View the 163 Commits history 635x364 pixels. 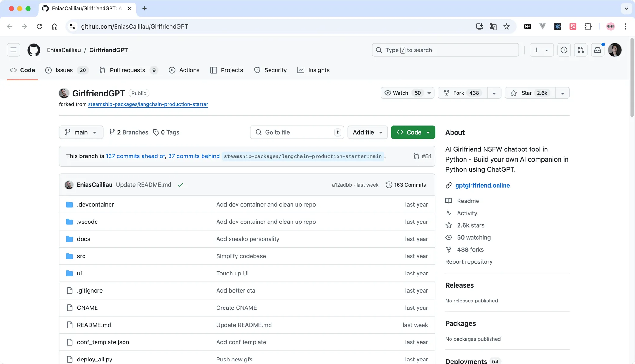click(x=410, y=185)
